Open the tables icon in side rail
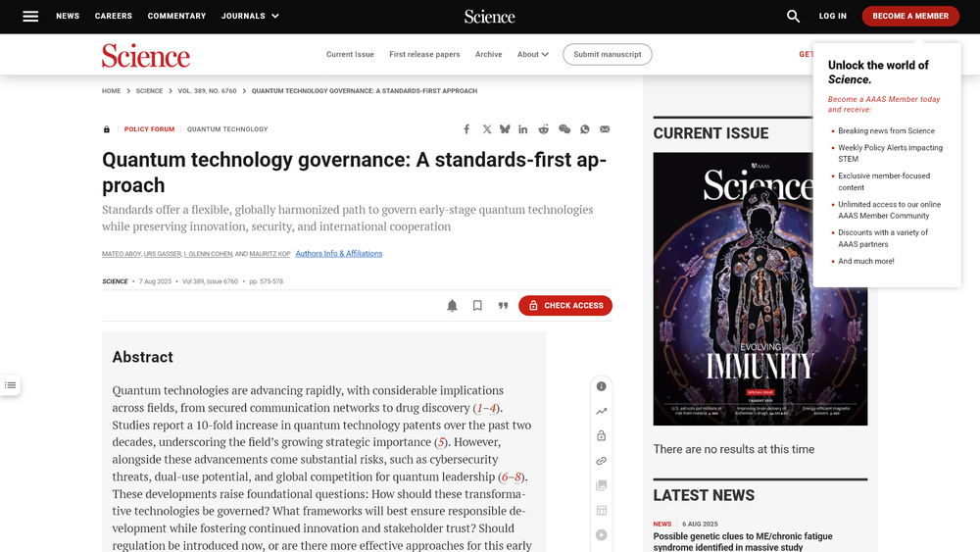Image resolution: width=980 pixels, height=552 pixels. click(602, 510)
